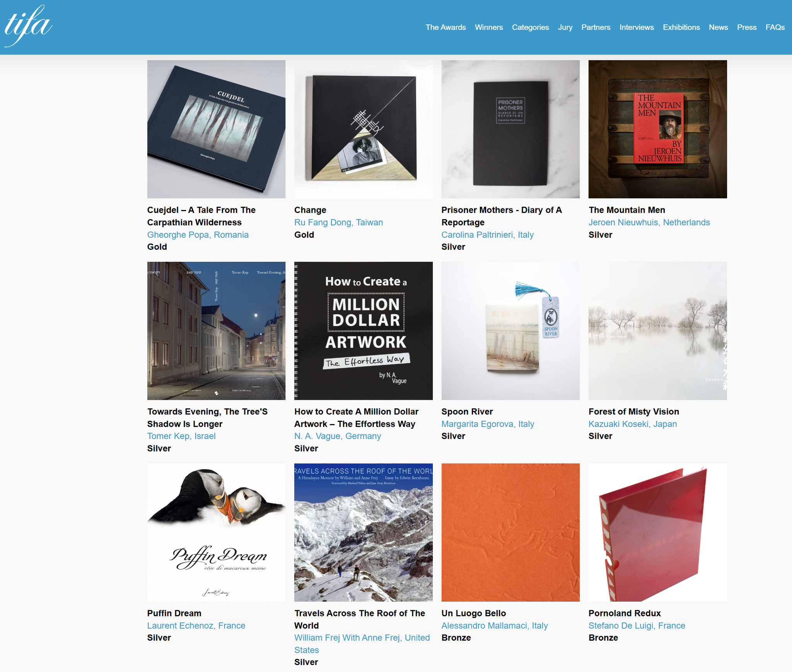Click Stefano De Luigi, France link

click(x=637, y=626)
